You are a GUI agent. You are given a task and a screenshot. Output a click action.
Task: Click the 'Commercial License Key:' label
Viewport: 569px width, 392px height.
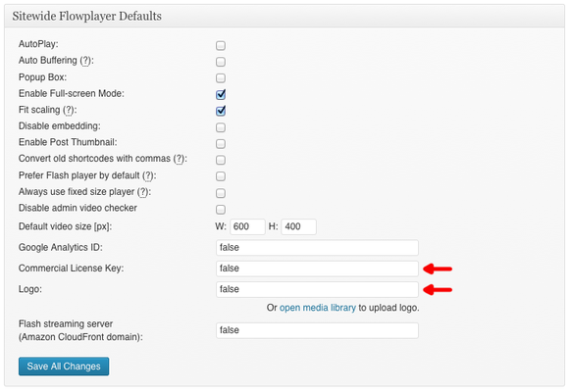click(x=71, y=269)
